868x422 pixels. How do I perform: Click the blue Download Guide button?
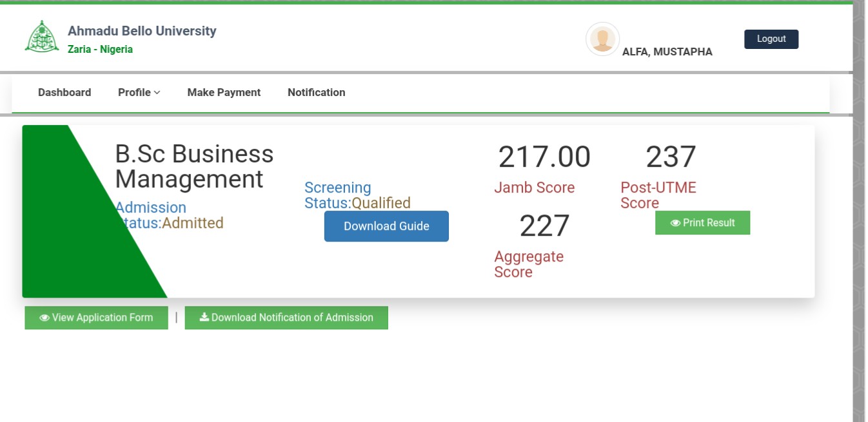click(x=386, y=226)
